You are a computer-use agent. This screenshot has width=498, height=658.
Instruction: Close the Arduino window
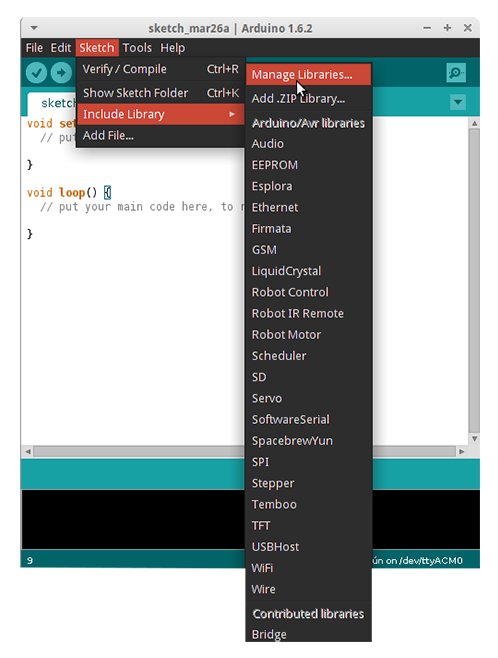(x=467, y=28)
